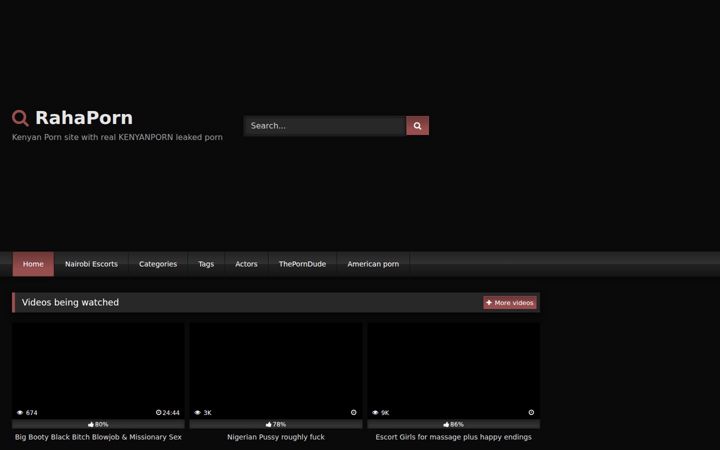The height and width of the screenshot is (450, 720).
Task: Click the clock icon on the third video card
Action: tap(531, 412)
